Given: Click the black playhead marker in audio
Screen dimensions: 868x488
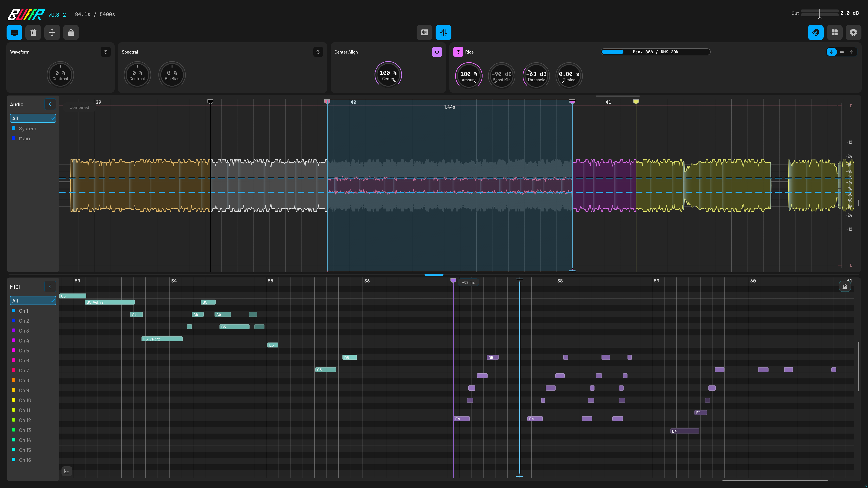Looking at the screenshot, I should pyautogui.click(x=210, y=101).
